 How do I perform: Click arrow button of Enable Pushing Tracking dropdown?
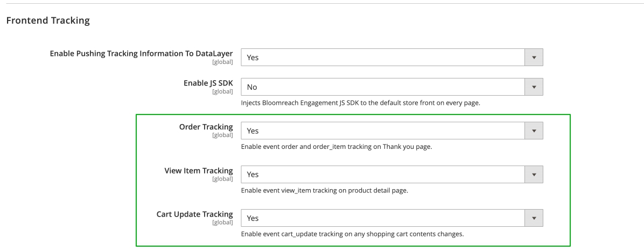point(534,57)
